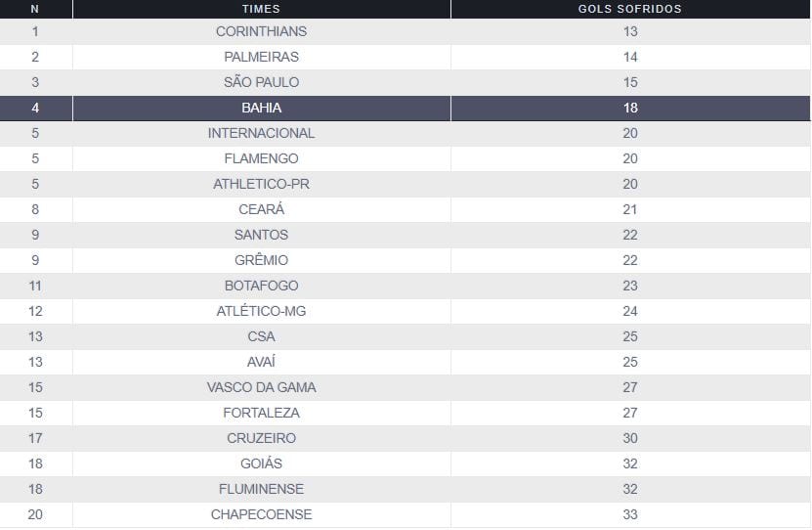Click goals conceded value 33
Screen dimensions: 812x530
coord(630,514)
